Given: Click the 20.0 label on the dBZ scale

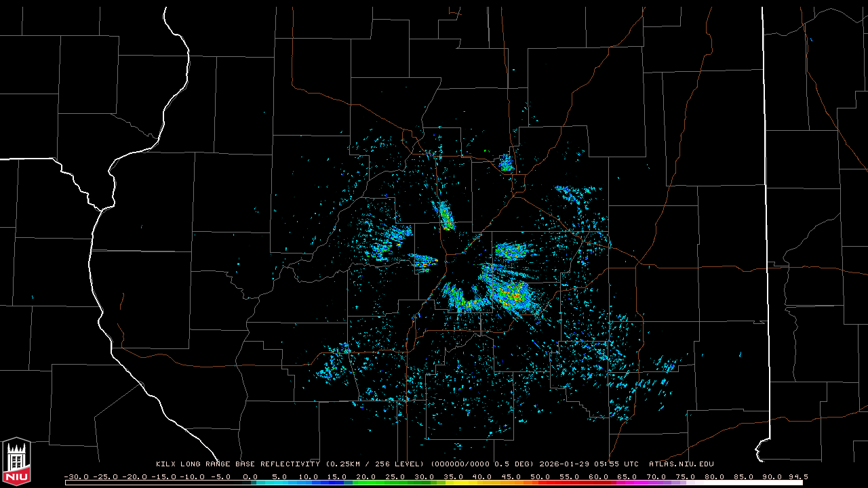Looking at the screenshot, I should coord(366,476).
